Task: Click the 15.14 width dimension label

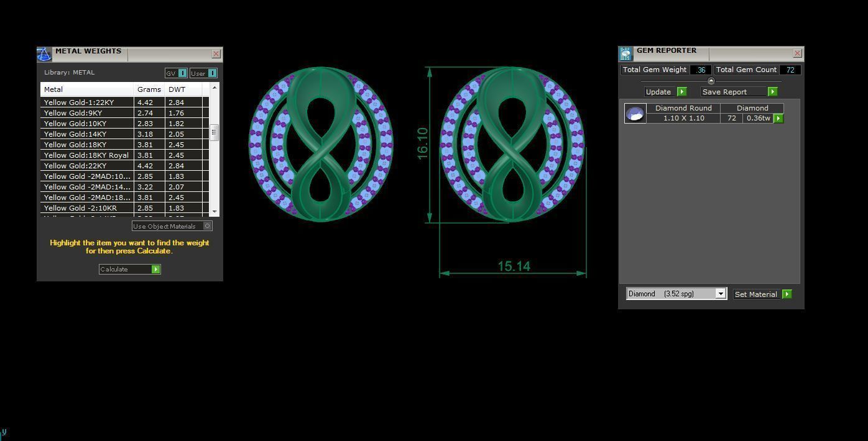Action: 514,266
